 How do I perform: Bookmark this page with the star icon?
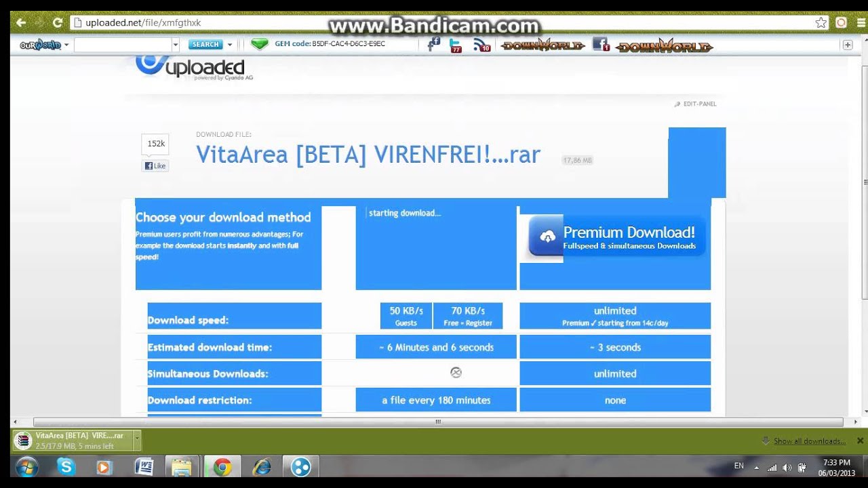821,22
